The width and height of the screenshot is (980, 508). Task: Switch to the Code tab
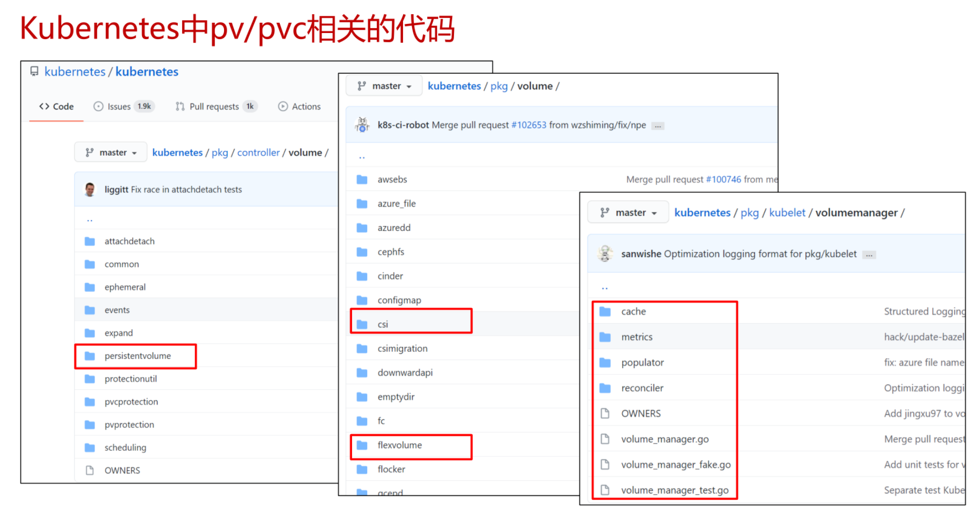pyautogui.click(x=56, y=107)
